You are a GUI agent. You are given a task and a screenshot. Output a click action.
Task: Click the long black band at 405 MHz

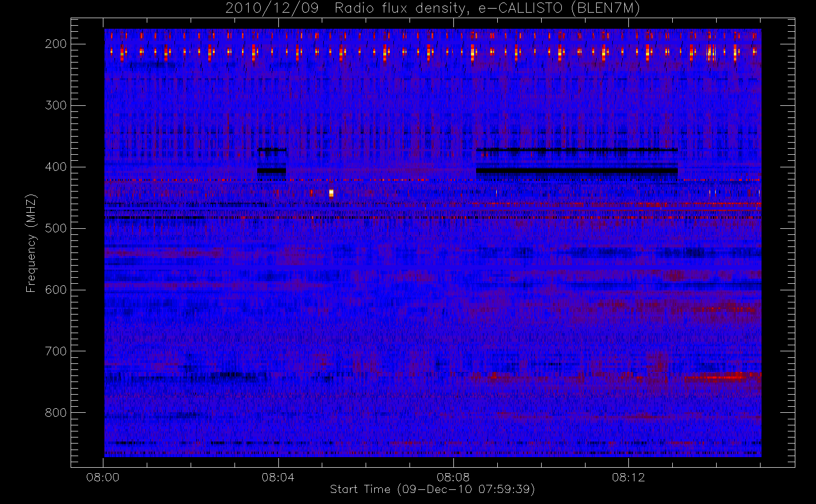(577, 171)
